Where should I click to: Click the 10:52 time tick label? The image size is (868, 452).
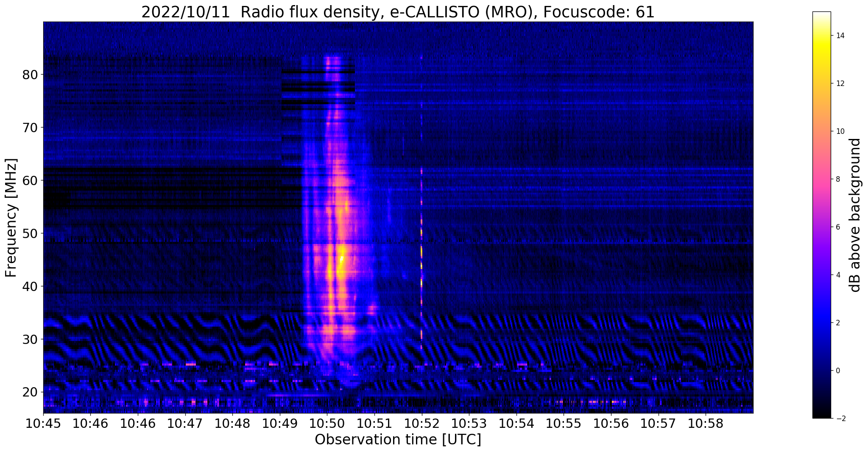click(x=421, y=423)
